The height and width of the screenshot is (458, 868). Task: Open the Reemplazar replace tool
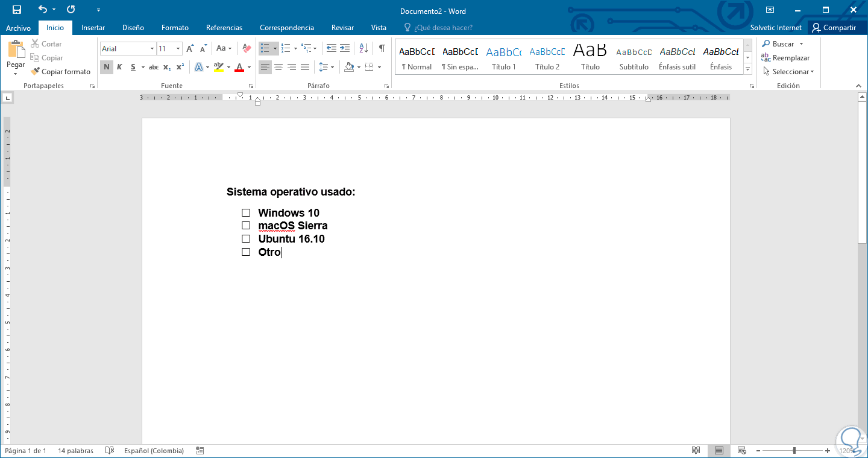(785, 58)
